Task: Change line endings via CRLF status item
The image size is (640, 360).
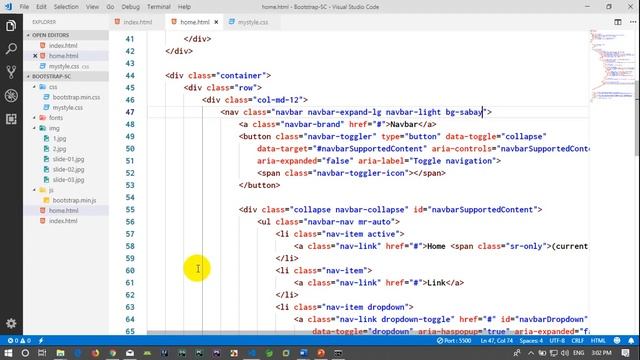Action: coord(578,340)
